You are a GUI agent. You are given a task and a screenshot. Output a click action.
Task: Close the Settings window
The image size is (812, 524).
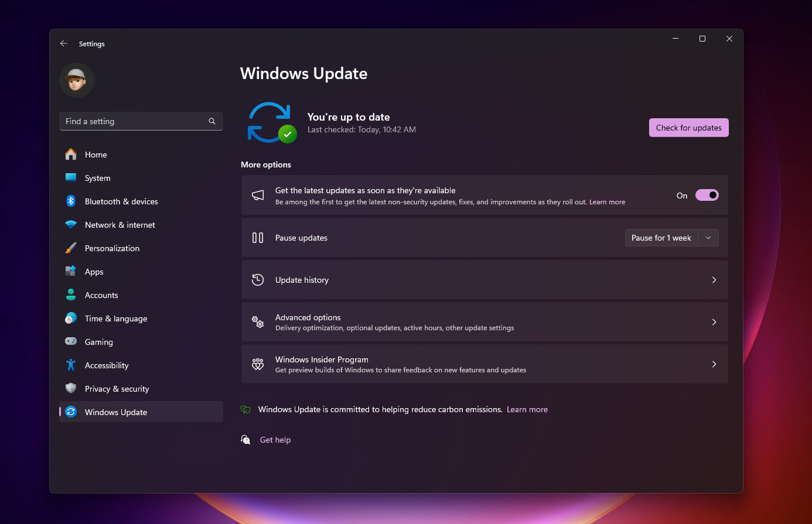pyautogui.click(x=729, y=39)
